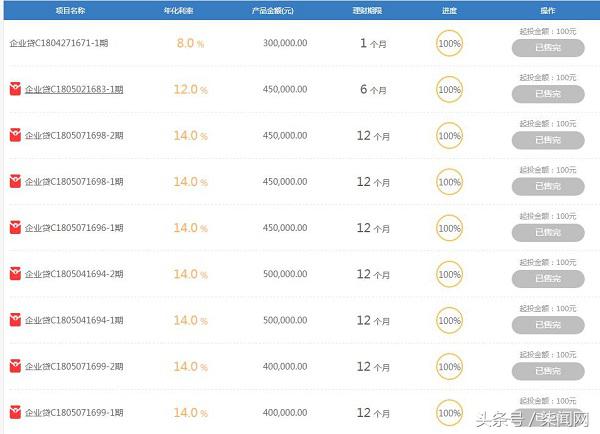Click red envelope icon beside 企业贷C1805071698-2期
The image size is (600, 434).
pyautogui.click(x=15, y=135)
